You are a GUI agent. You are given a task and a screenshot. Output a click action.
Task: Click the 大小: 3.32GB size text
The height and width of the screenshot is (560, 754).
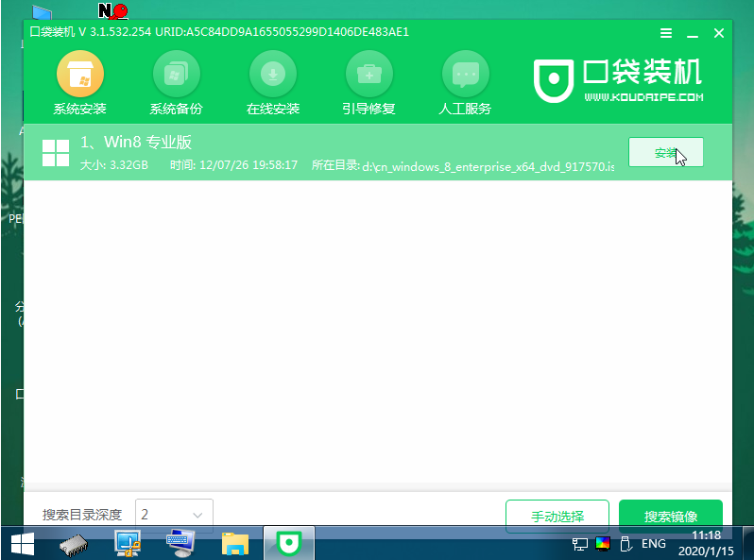coord(114,165)
